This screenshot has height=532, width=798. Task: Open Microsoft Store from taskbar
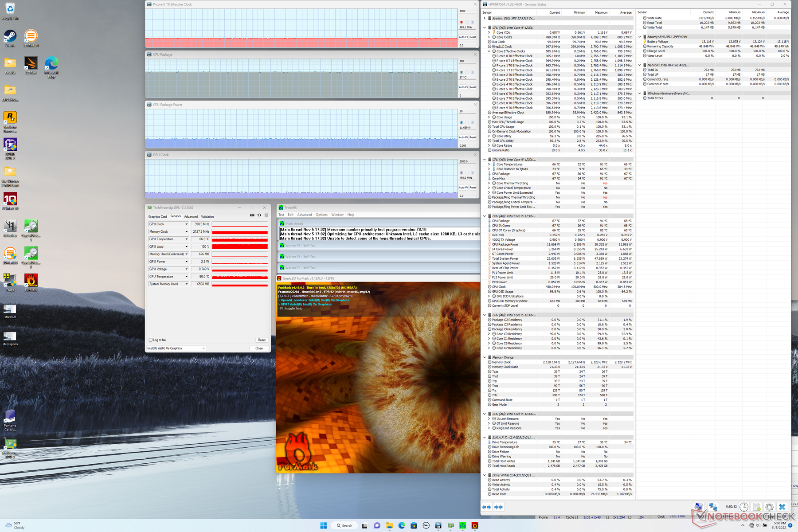(414, 525)
